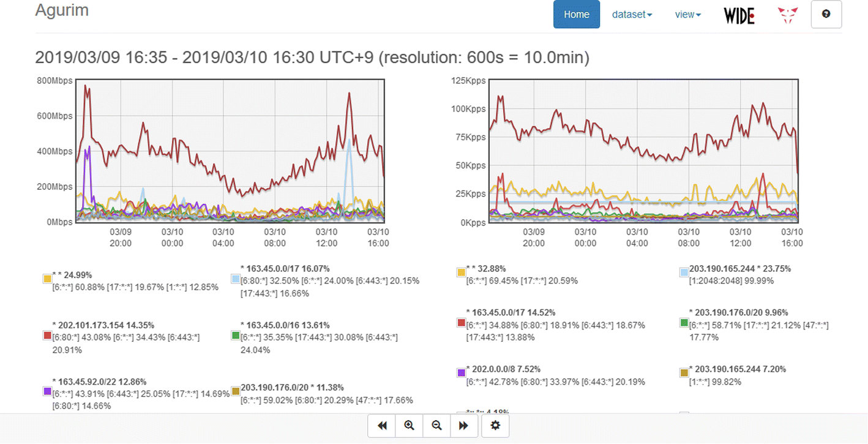This screenshot has width=868, height=444.
Task: Click purple swatch for 163.45.92.0/22 12.86%
Action: click(47, 391)
